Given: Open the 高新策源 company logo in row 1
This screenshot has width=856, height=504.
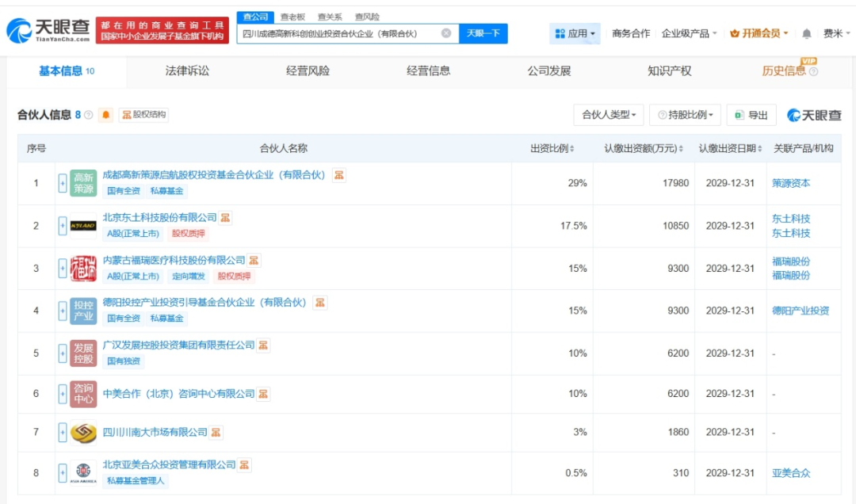Looking at the screenshot, I should [x=83, y=183].
